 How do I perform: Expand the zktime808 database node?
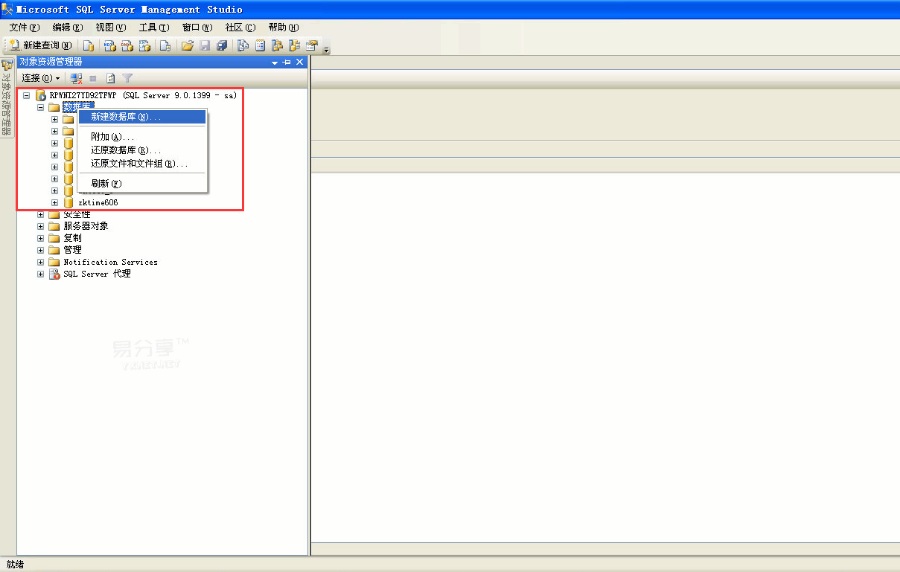[55, 203]
